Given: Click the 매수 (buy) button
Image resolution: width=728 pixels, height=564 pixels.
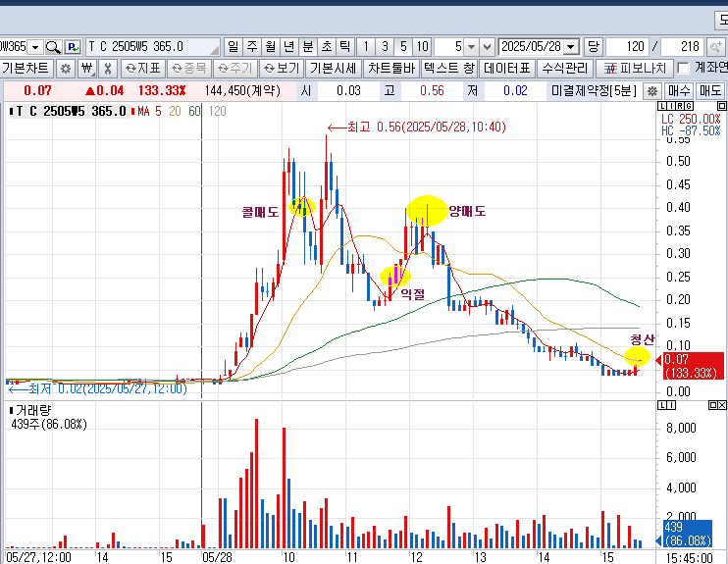Looking at the screenshot, I should [x=679, y=91].
